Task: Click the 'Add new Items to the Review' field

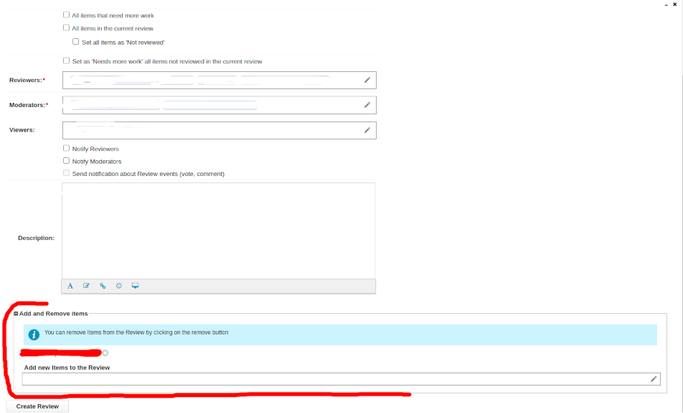Action: pos(341,379)
